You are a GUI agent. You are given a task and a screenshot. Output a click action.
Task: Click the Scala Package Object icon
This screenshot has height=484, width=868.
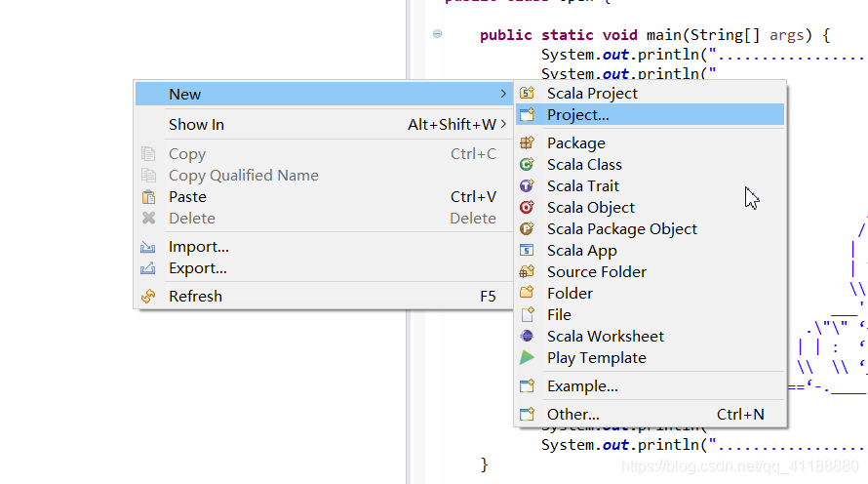click(527, 228)
